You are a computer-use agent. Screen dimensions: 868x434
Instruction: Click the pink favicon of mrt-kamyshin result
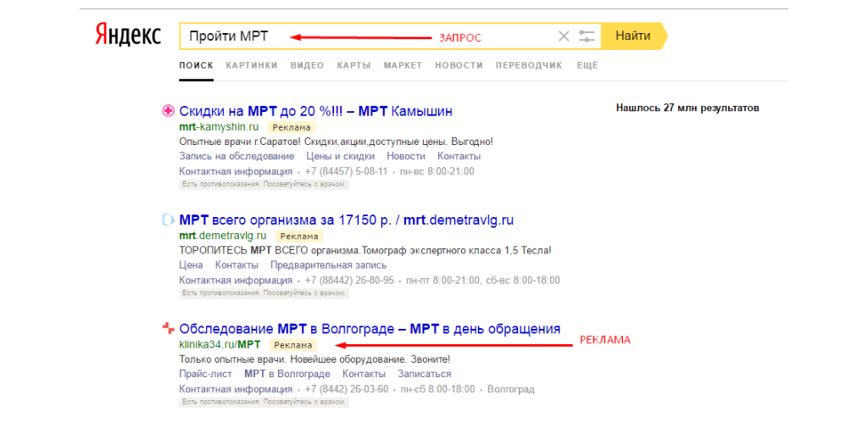(168, 111)
